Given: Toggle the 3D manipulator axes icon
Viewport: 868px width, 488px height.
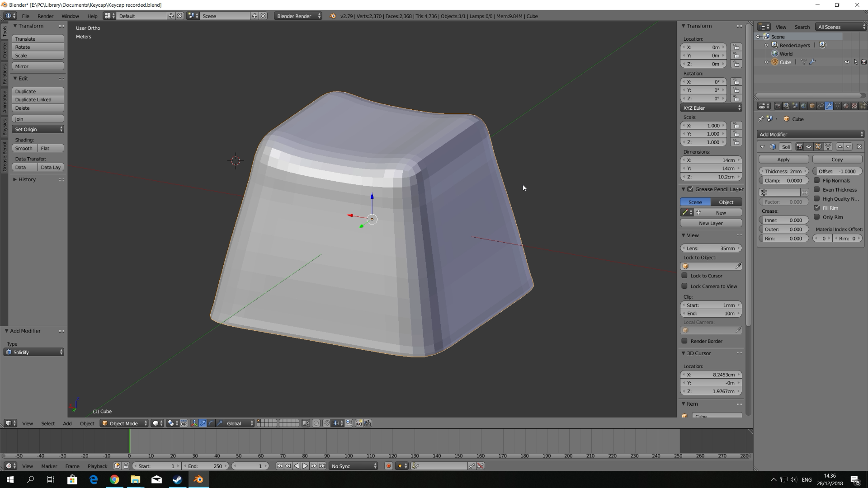Looking at the screenshot, I should (194, 423).
